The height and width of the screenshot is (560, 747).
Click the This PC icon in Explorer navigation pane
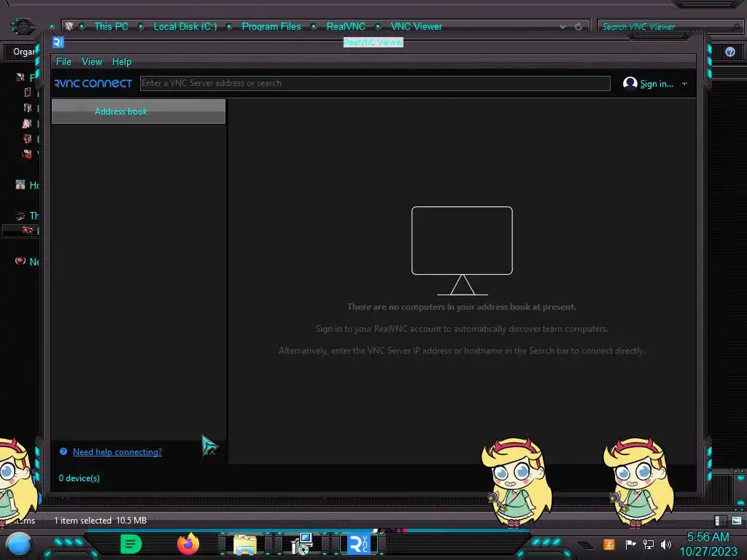[x=20, y=216]
